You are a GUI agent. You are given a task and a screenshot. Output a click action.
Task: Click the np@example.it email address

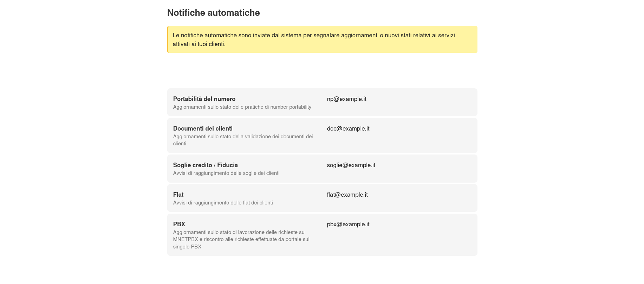(346, 99)
